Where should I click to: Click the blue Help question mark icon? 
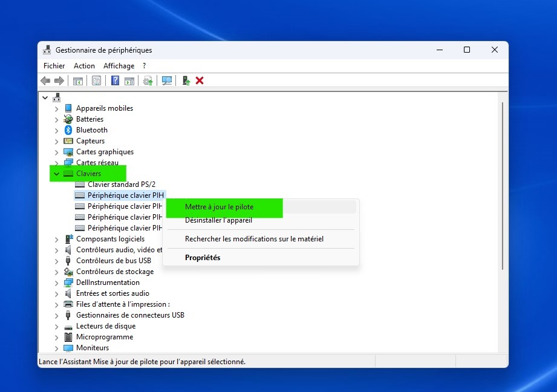coord(115,80)
